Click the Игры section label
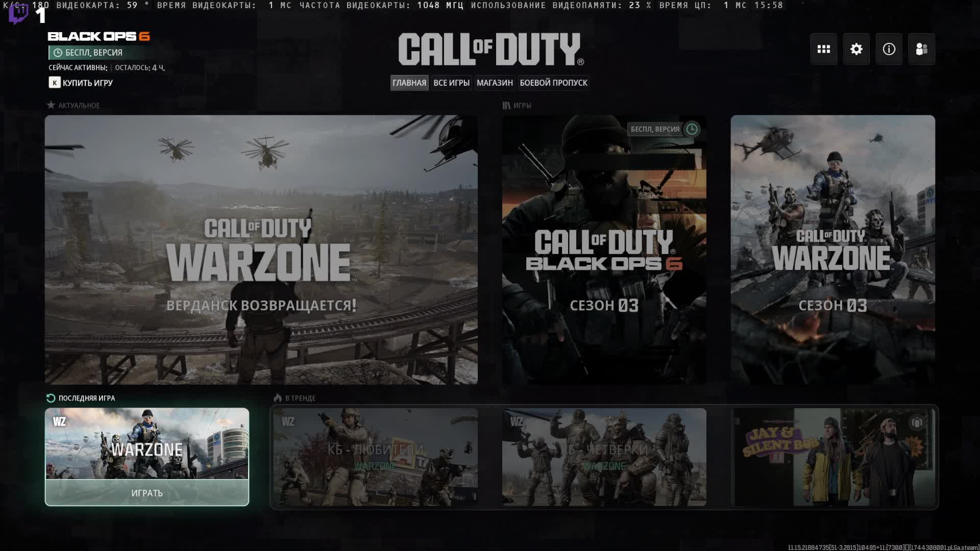Image resolution: width=980 pixels, height=551 pixels. [x=522, y=105]
